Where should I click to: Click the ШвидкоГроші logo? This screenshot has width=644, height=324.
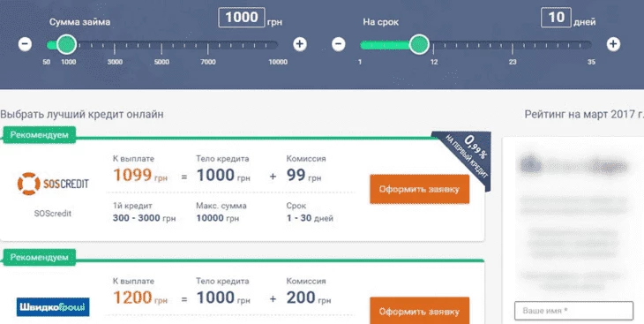(x=53, y=306)
